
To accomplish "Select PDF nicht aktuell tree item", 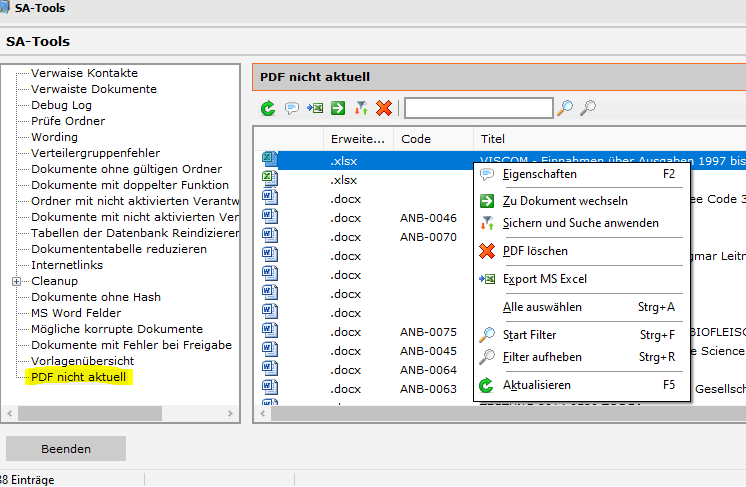I will pyautogui.click(x=79, y=377).
